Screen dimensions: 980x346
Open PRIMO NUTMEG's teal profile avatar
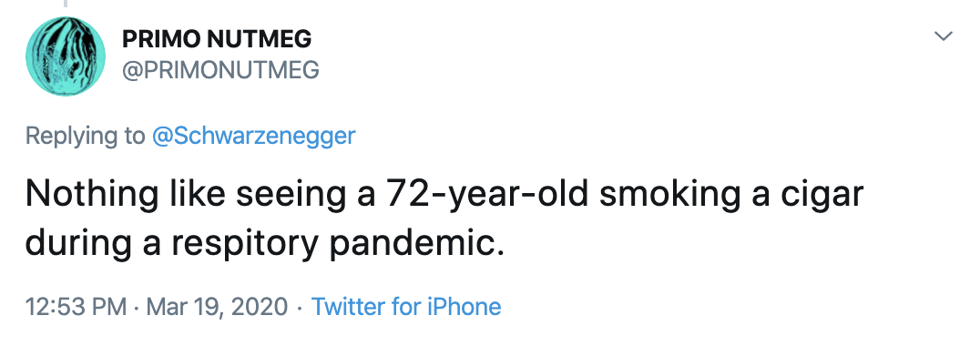65,56
